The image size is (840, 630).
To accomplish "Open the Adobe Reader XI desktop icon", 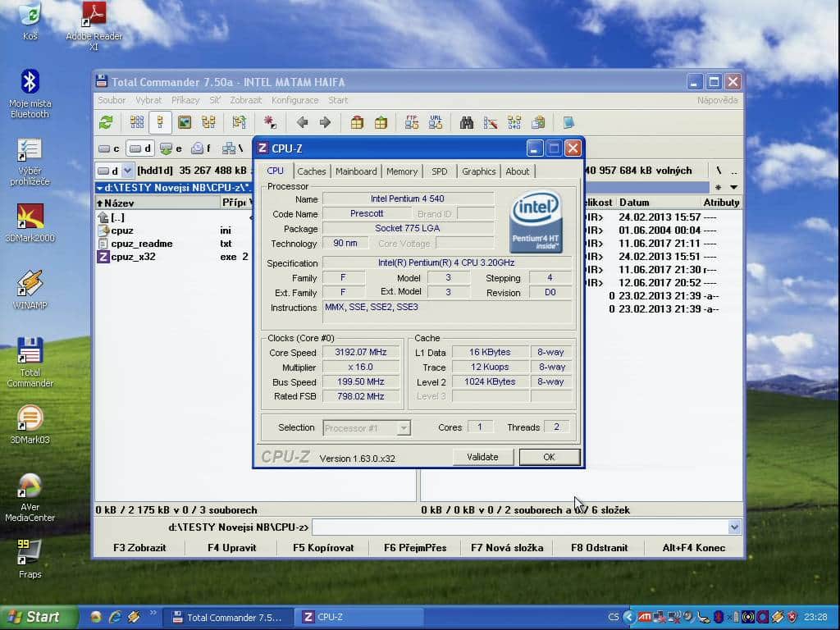I will tap(94, 27).
